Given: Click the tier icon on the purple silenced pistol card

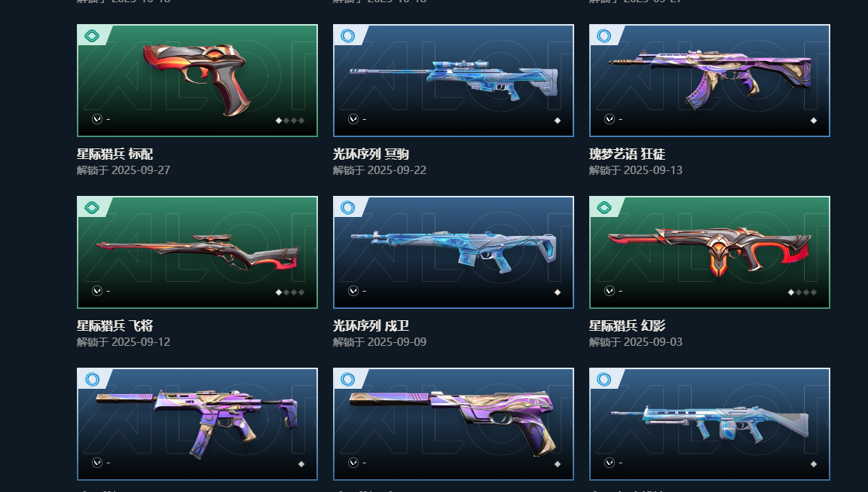Looking at the screenshot, I should pyautogui.click(x=347, y=379).
